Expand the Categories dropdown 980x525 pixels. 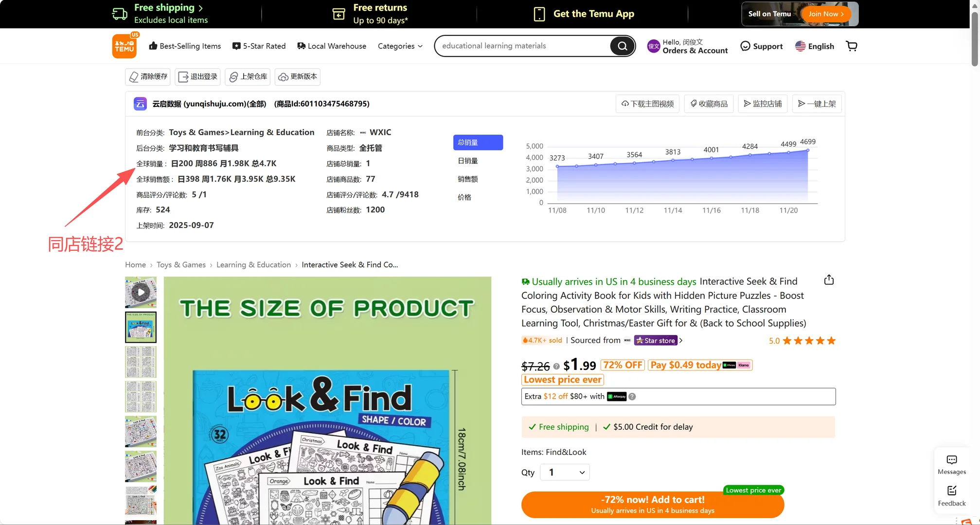pos(400,46)
